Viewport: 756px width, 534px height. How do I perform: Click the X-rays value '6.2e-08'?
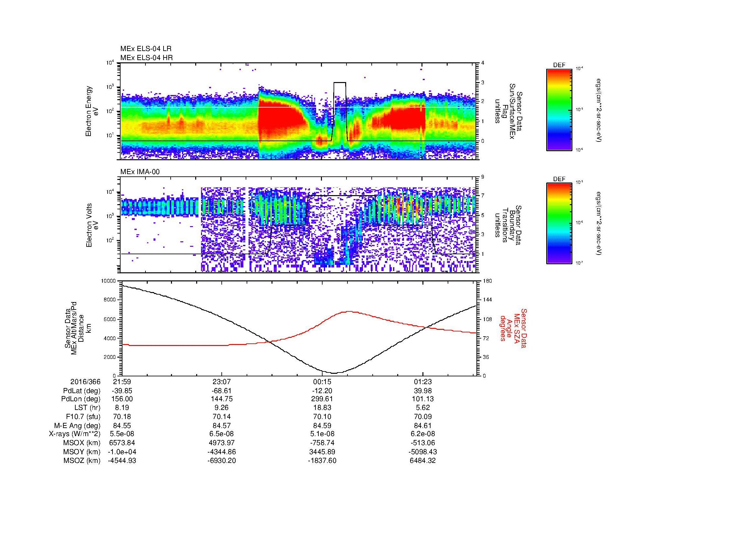(423, 434)
